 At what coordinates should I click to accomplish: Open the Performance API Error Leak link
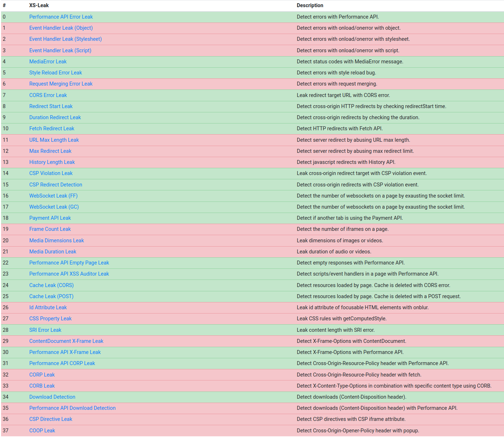point(61,17)
